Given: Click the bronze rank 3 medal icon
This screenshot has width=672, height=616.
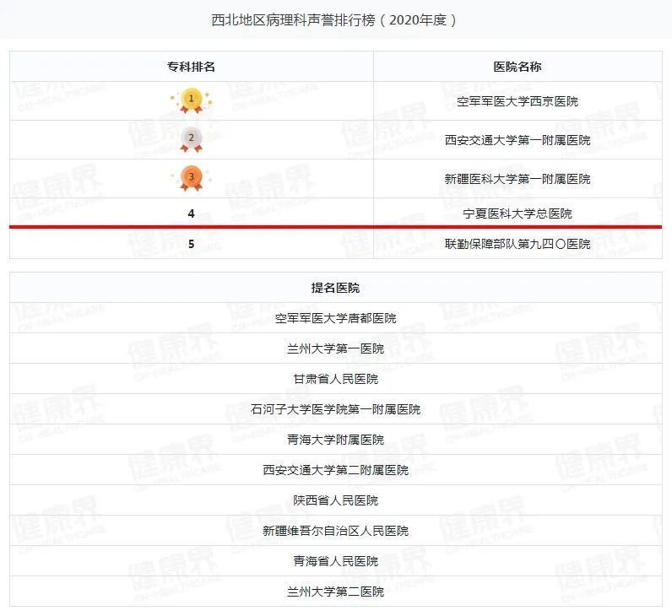Looking at the screenshot, I should coord(191,178).
